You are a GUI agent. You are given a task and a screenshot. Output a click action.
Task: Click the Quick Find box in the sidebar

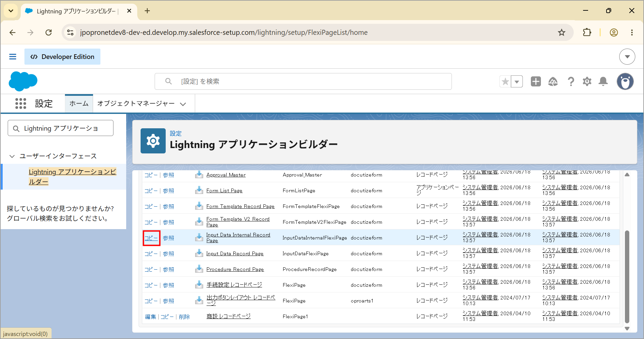pyautogui.click(x=61, y=128)
